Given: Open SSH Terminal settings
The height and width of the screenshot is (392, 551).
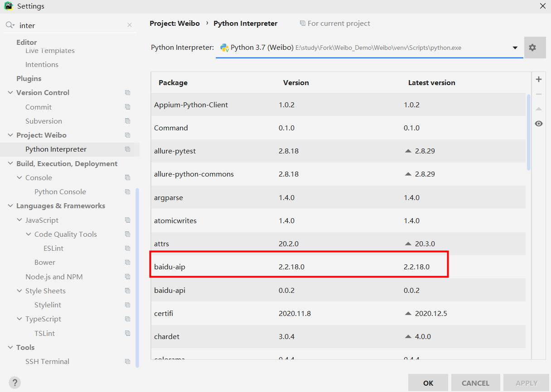Looking at the screenshot, I should click(47, 361).
